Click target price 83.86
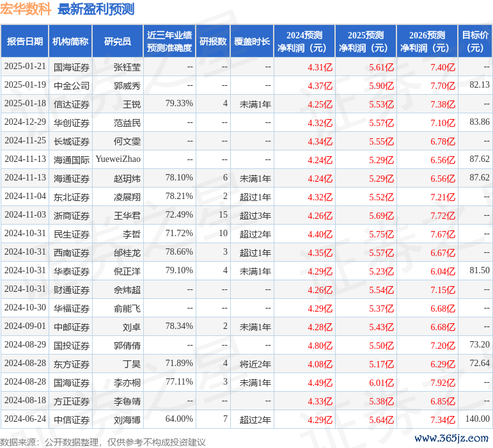 (x=480, y=122)
